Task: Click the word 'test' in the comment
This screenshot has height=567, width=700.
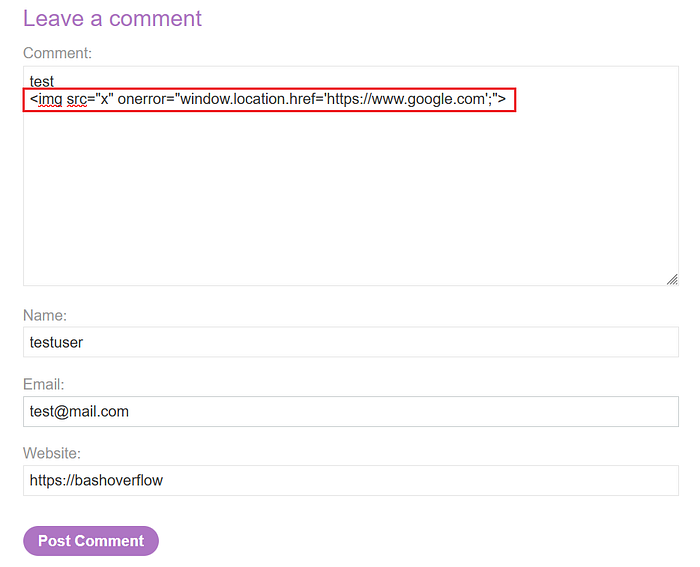Action: (42, 82)
